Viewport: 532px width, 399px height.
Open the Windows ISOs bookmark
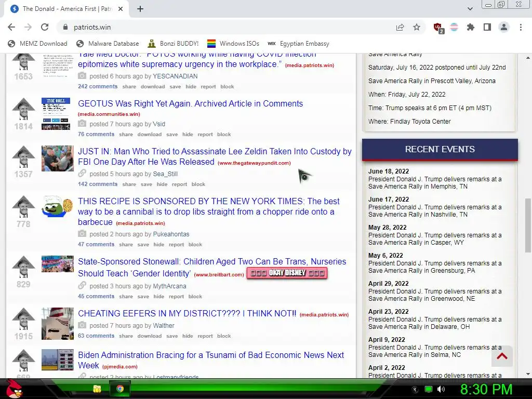pos(233,44)
